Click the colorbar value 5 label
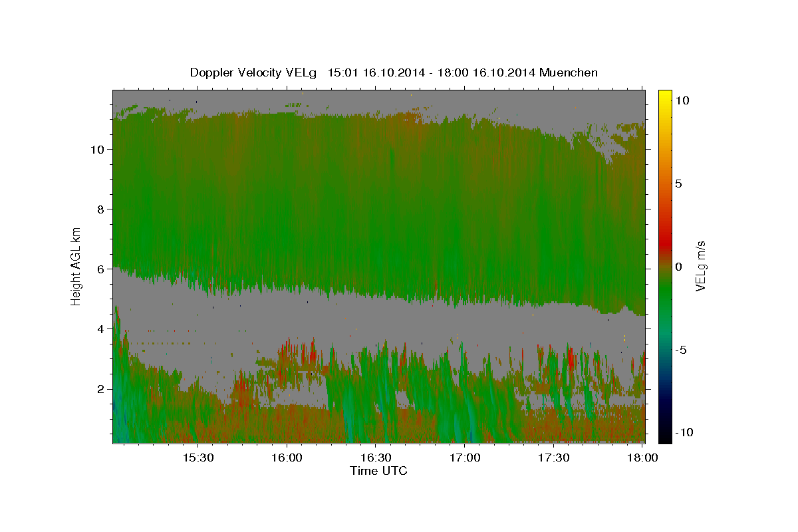This screenshot has width=798, height=532. pos(678,183)
